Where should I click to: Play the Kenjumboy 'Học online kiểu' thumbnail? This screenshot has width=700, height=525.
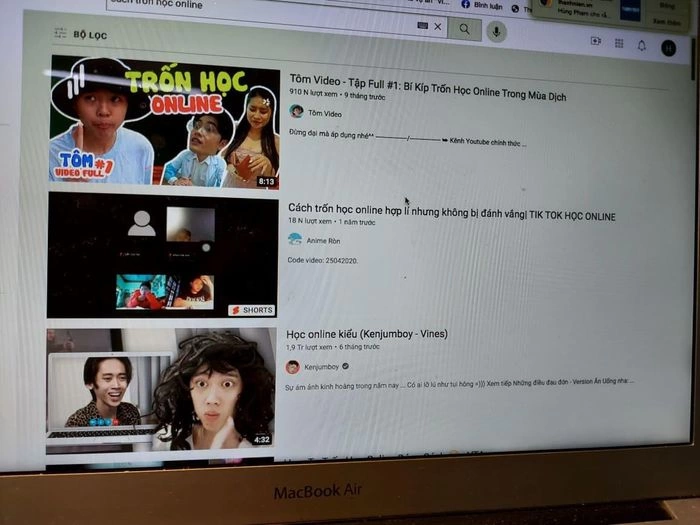click(161, 390)
